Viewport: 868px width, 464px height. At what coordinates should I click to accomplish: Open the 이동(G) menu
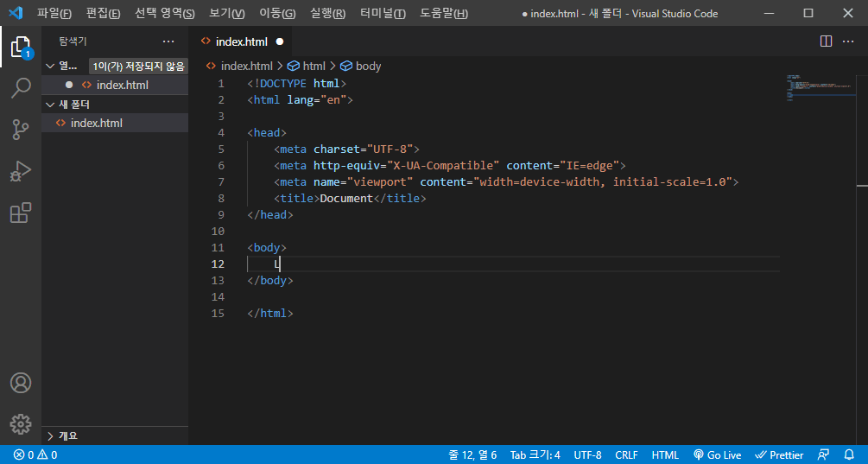click(277, 13)
